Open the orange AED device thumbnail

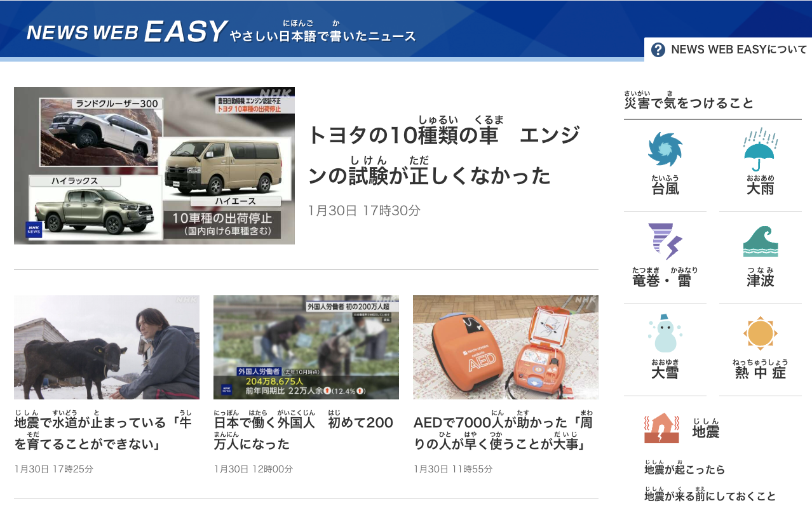coord(506,347)
